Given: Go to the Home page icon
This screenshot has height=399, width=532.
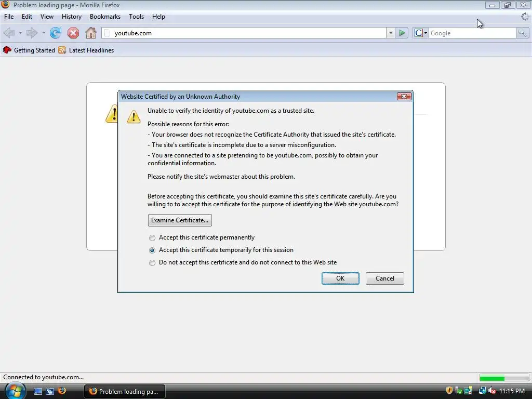Looking at the screenshot, I should point(91,33).
